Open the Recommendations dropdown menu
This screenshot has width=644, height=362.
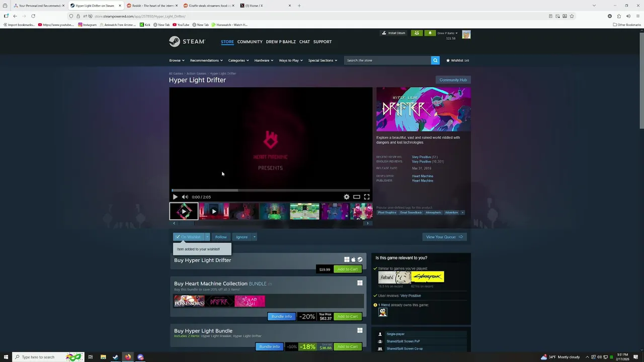pyautogui.click(x=206, y=60)
